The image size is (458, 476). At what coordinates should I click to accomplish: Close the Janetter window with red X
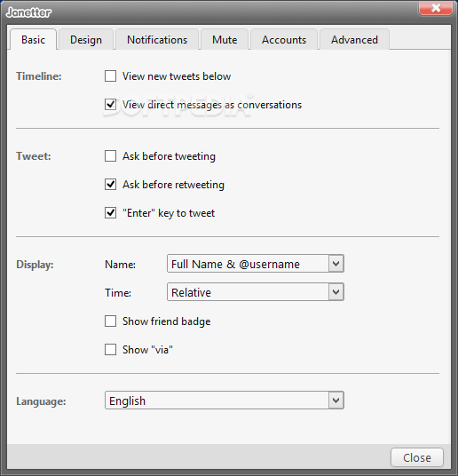pos(436,8)
